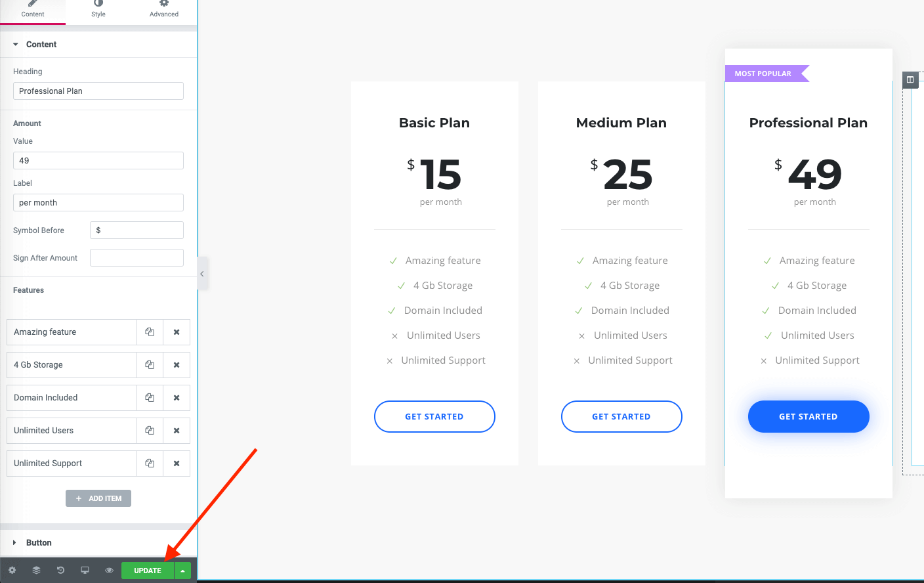This screenshot has height=583, width=924.
Task: Click the green Update button
Action: point(147,571)
